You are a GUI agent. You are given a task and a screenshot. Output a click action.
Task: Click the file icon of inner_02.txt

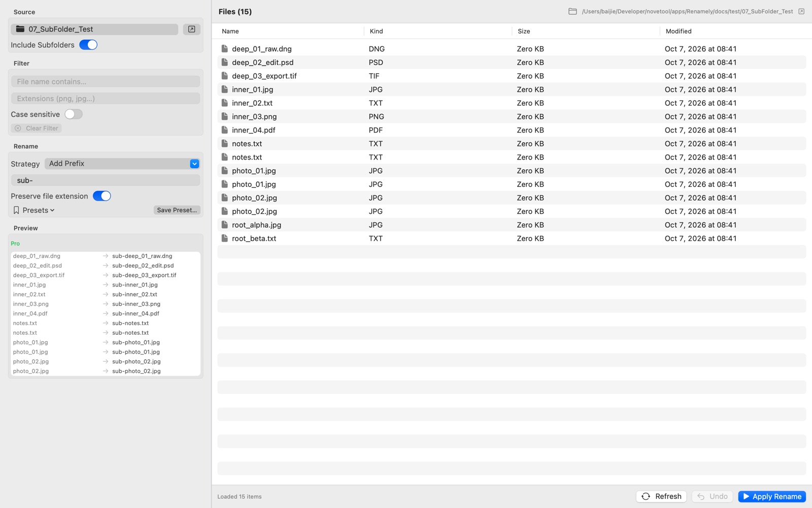(x=224, y=103)
